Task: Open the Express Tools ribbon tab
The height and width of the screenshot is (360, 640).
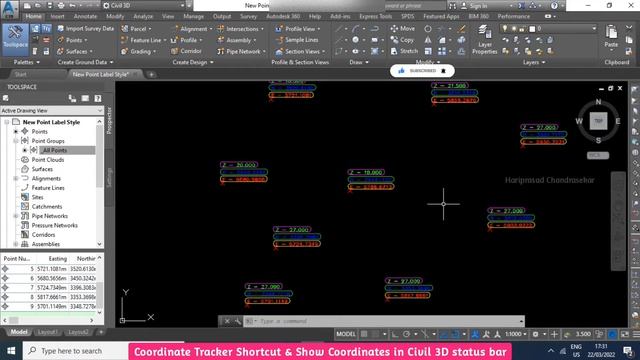Action: click(375, 16)
